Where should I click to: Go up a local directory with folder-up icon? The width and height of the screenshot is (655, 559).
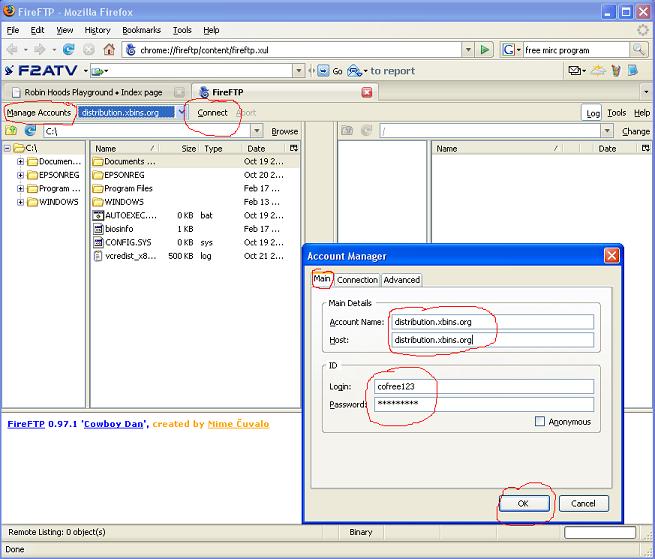pos(11,131)
